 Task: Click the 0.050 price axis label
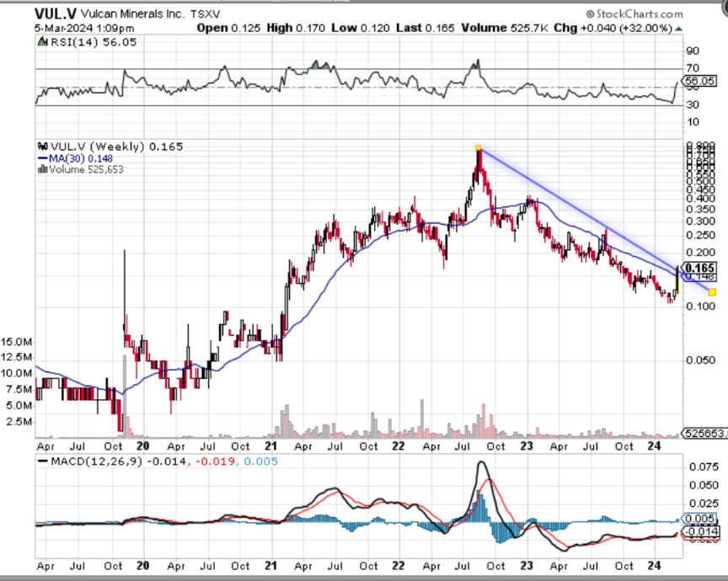pos(700,360)
